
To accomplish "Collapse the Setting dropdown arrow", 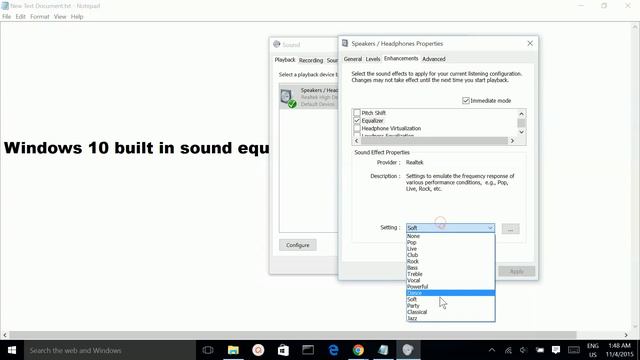I will (490, 228).
